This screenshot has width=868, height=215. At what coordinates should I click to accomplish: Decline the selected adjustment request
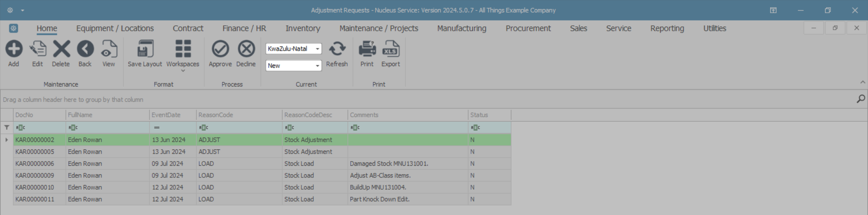click(246, 49)
